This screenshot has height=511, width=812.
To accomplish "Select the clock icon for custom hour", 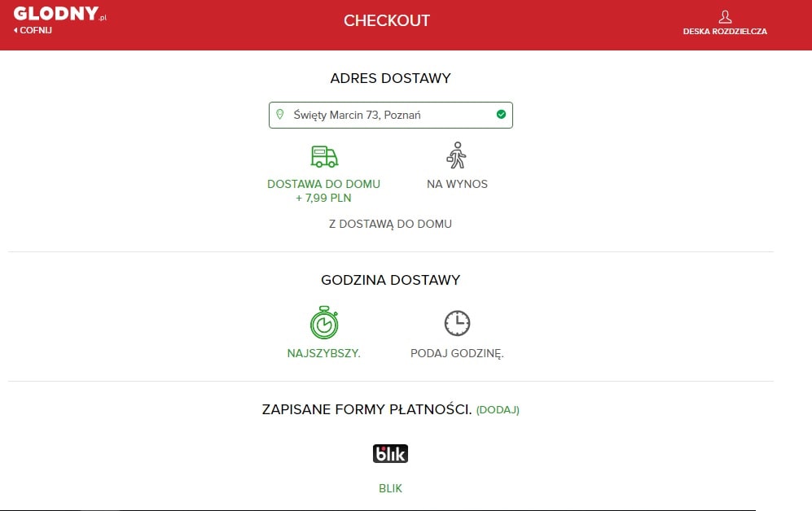I will pos(457,323).
